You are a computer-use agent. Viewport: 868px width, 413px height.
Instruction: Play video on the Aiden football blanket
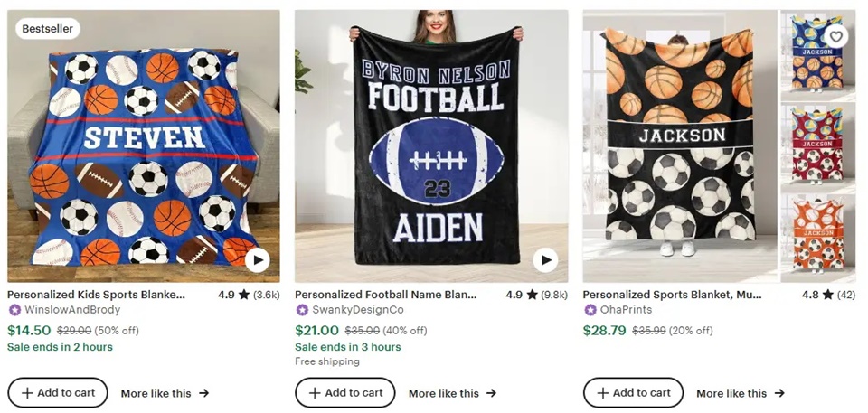[x=545, y=261]
